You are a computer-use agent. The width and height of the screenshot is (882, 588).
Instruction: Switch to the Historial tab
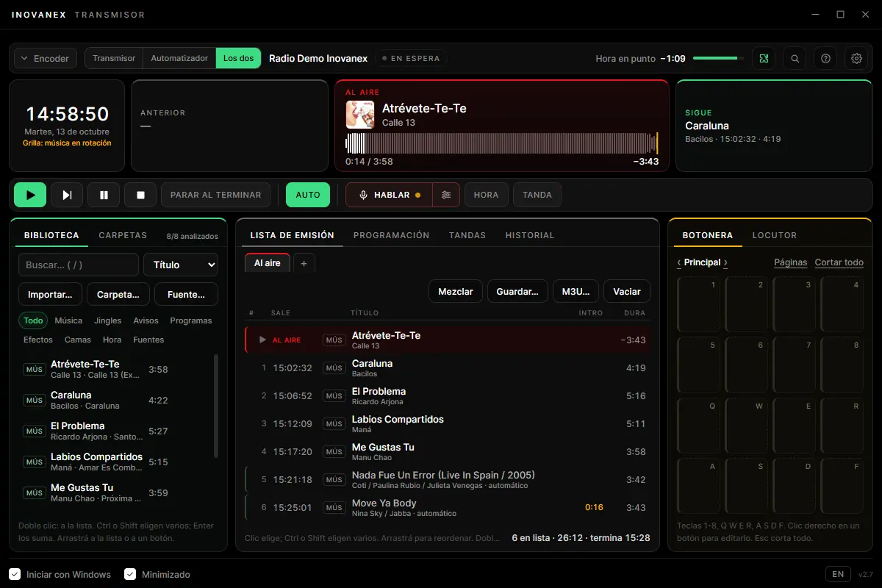tap(530, 235)
